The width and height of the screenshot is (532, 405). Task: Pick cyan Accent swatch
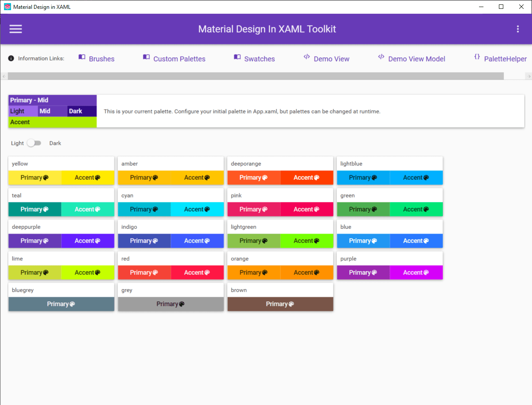pos(197,209)
